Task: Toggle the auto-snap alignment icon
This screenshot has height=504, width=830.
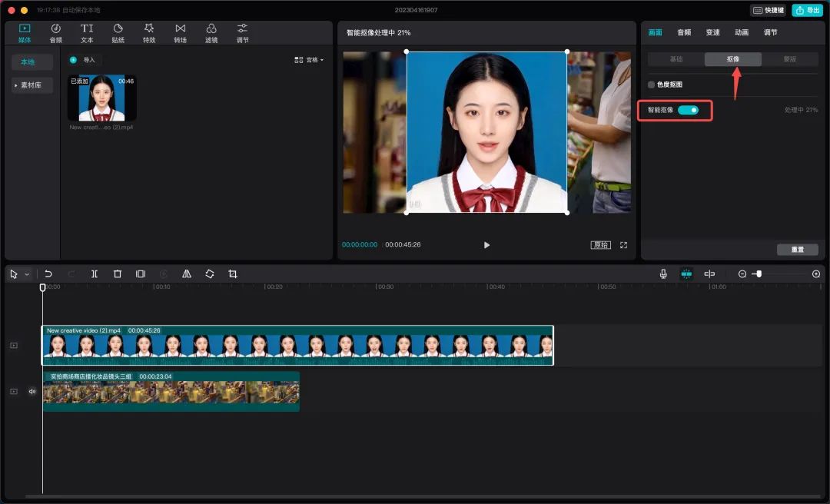Action: tap(709, 274)
